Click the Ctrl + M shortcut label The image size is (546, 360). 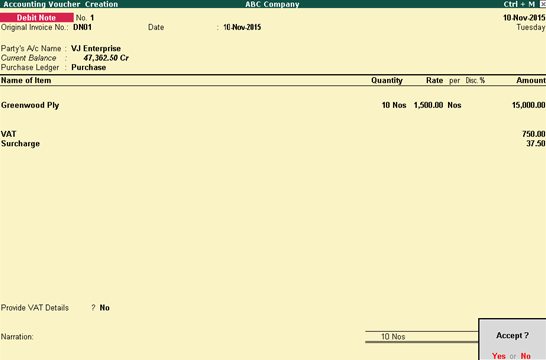[x=519, y=4]
